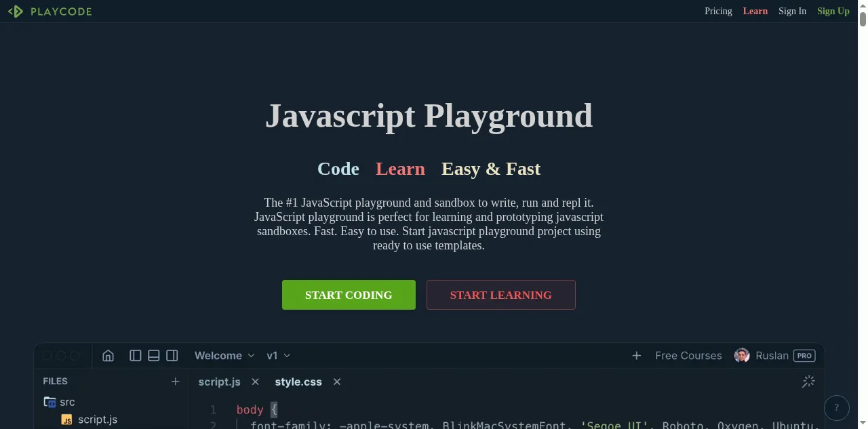Image resolution: width=868 pixels, height=429 pixels.
Task: Click the PRO badge
Action: [x=804, y=356]
